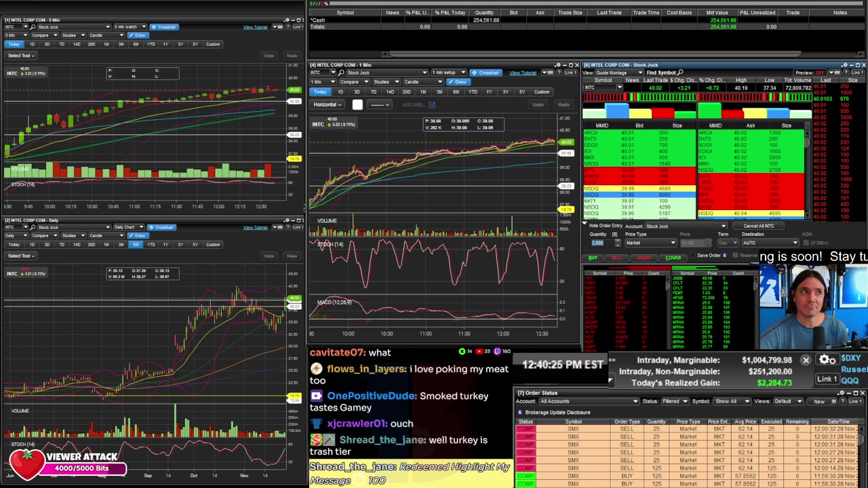Click Brokerage Update Disclosure row
This screenshot has width=868, height=488.
tap(555, 412)
